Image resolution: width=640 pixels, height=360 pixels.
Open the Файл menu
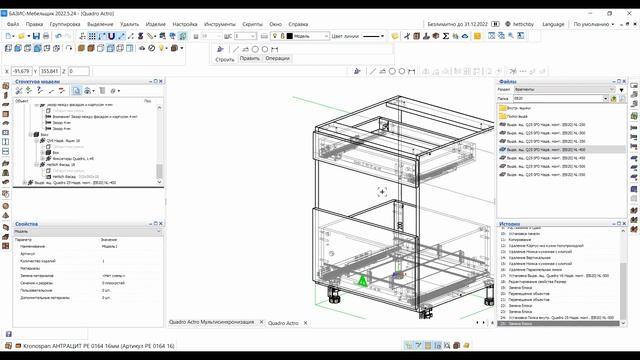click(13, 24)
